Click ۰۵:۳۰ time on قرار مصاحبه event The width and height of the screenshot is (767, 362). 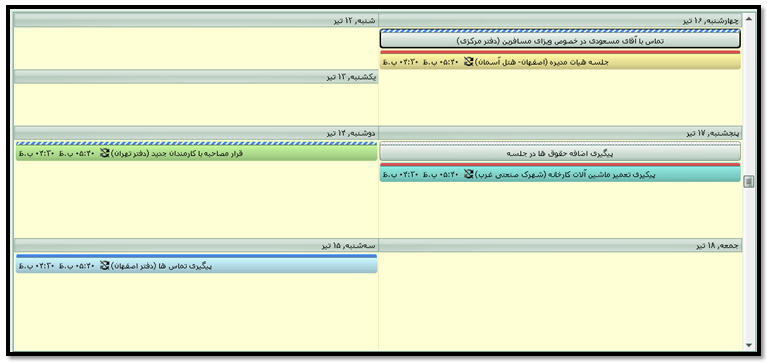(x=78, y=154)
